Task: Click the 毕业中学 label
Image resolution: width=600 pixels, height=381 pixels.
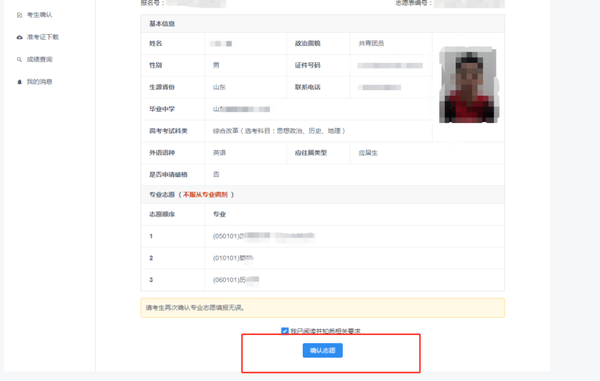Action: (x=162, y=109)
